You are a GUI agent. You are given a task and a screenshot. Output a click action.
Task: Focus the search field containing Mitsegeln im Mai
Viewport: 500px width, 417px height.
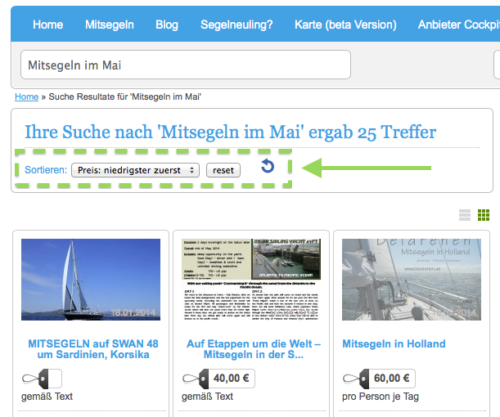(185, 65)
